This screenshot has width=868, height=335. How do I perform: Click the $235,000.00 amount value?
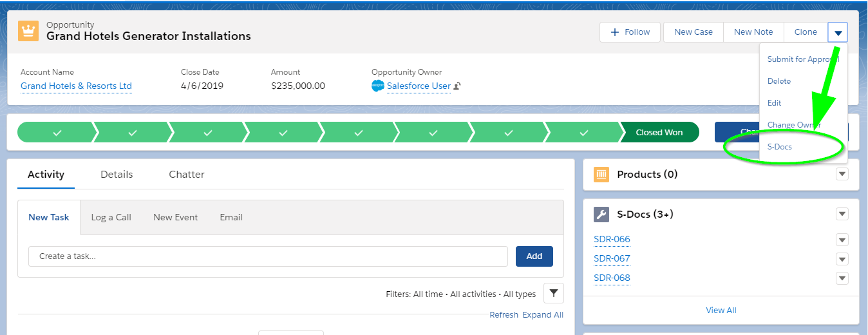298,86
